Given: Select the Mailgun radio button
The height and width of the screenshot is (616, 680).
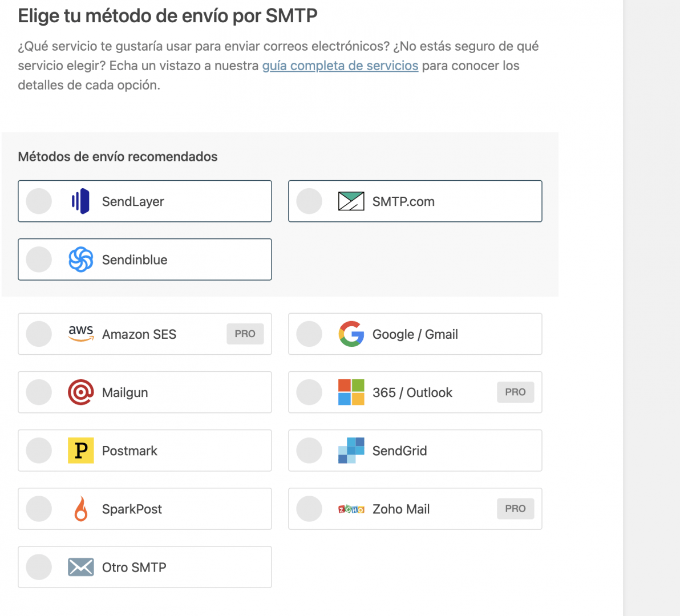Looking at the screenshot, I should [39, 392].
